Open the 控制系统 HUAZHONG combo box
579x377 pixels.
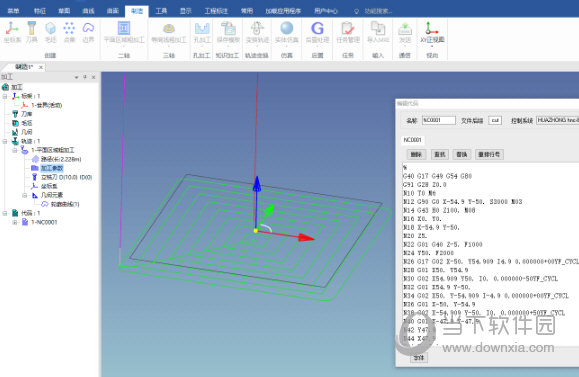[x=558, y=120]
